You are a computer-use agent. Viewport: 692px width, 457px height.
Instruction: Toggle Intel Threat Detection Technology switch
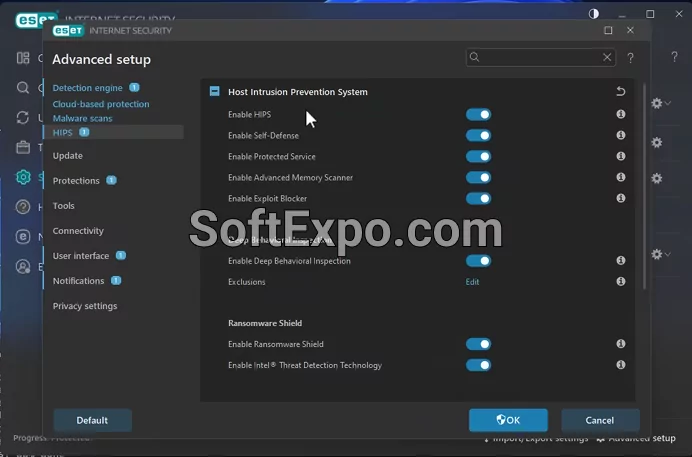click(478, 365)
